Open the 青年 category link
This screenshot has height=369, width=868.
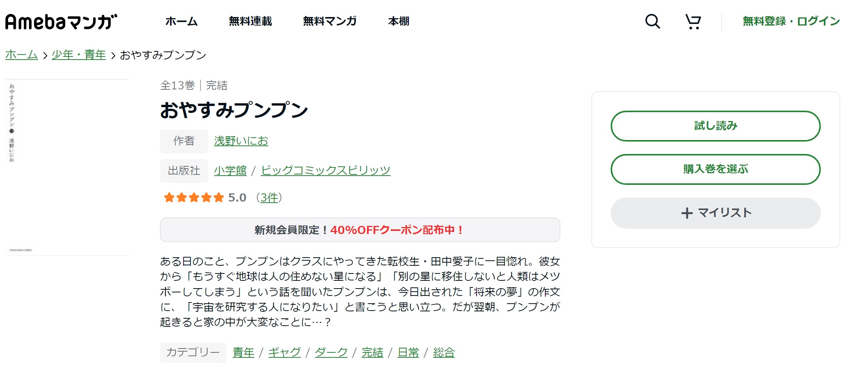coord(243,352)
